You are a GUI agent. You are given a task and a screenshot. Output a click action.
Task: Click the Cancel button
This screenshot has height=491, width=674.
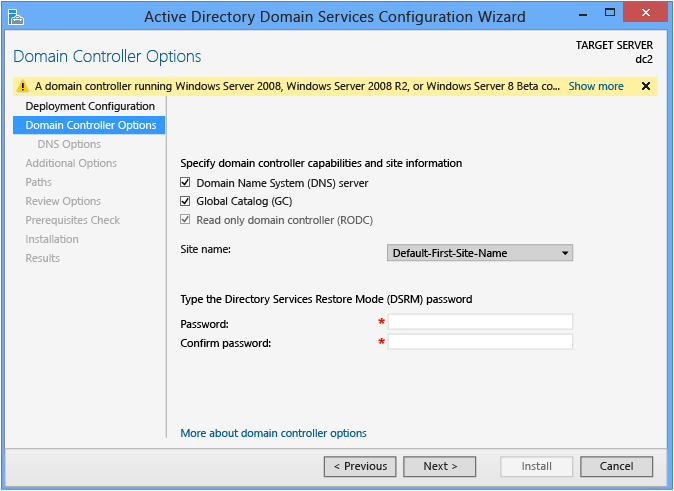tap(616, 466)
